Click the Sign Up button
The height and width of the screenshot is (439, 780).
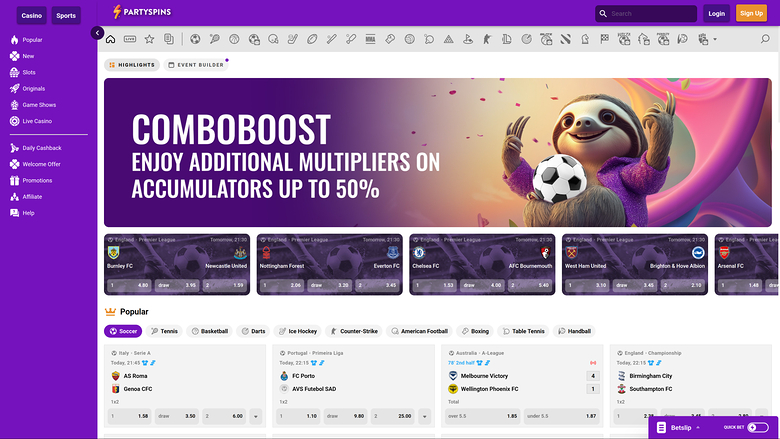tap(751, 13)
